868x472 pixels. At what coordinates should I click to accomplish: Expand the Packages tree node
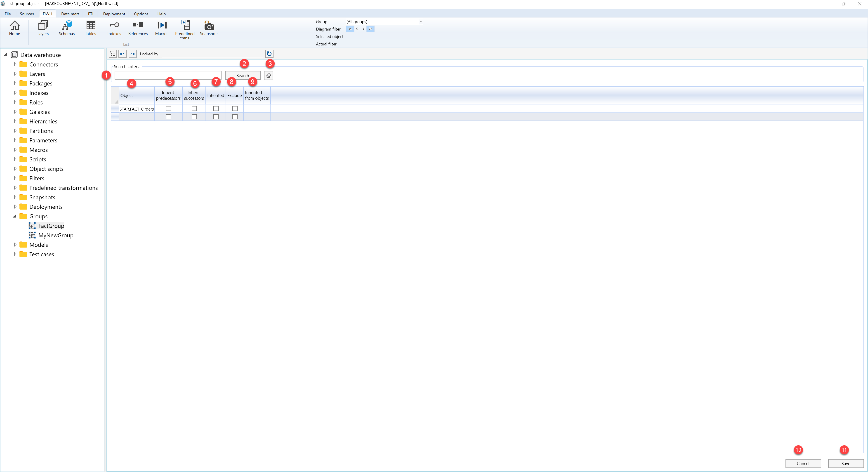click(15, 83)
